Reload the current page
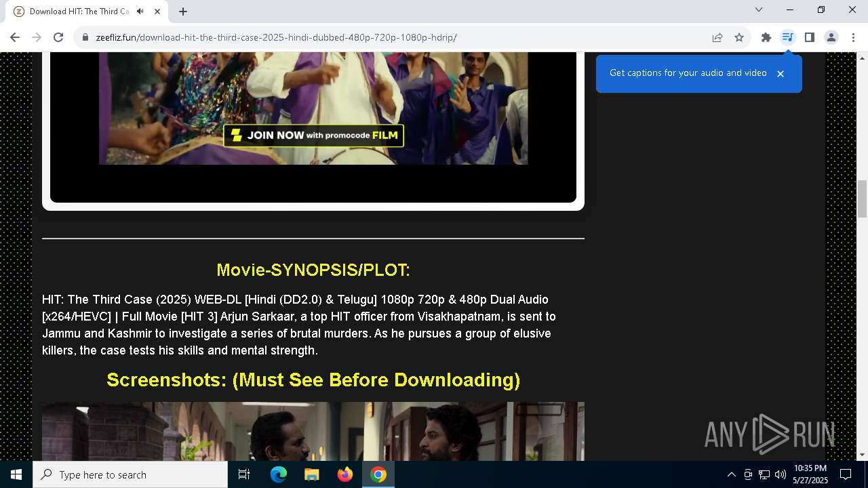Image resolution: width=868 pixels, height=488 pixels. click(58, 37)
